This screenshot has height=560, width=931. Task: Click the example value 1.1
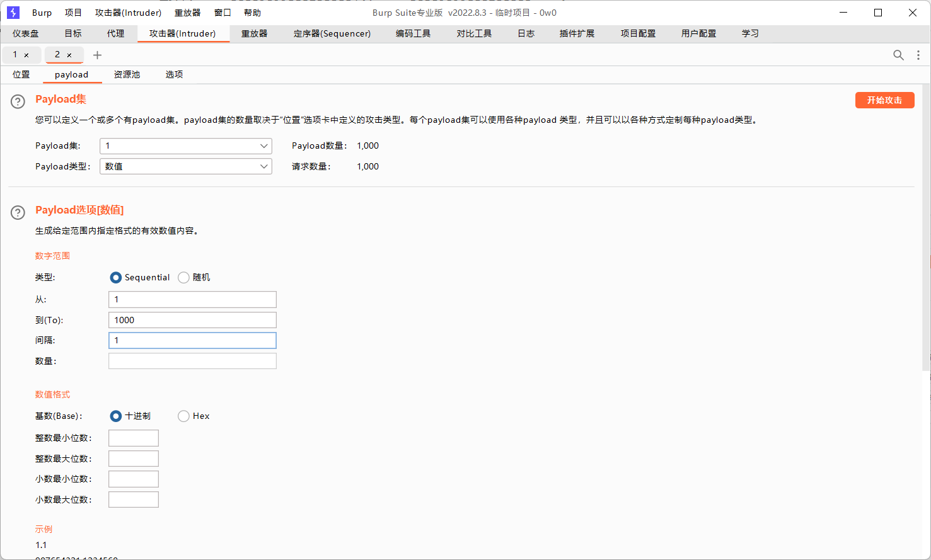(x=41, y=545)
